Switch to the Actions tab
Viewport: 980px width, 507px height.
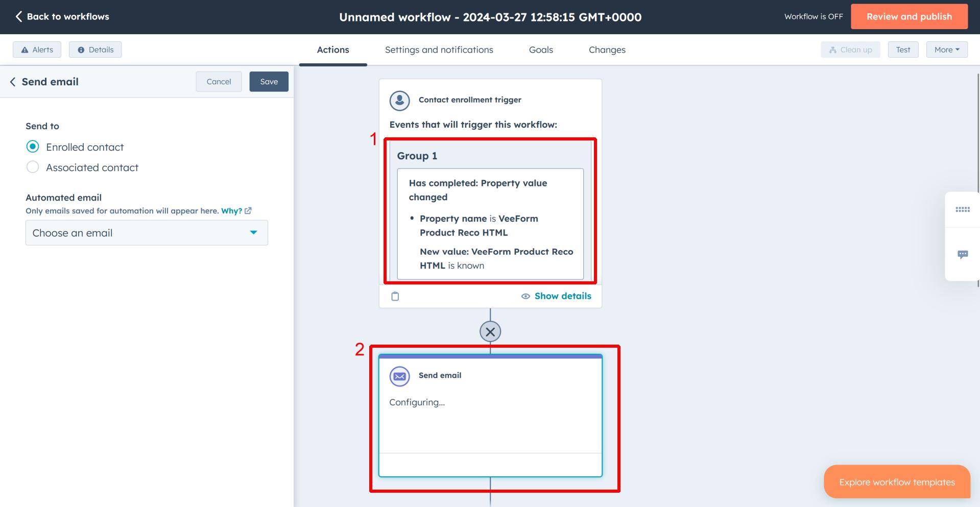333,50
